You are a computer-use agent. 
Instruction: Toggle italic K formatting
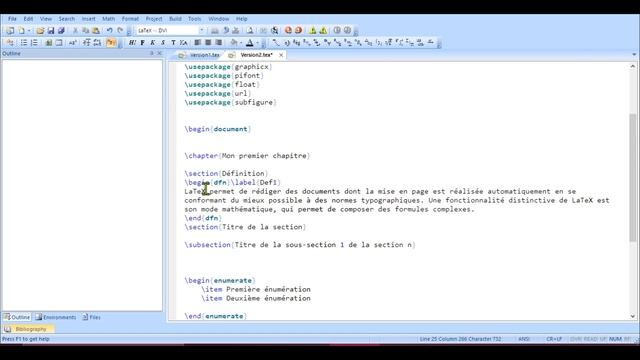point(153,42)
